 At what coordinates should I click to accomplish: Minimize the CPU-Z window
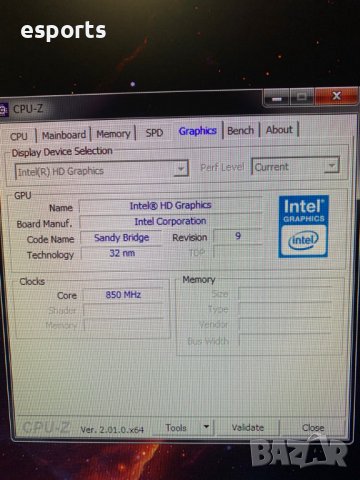(277, 98)
